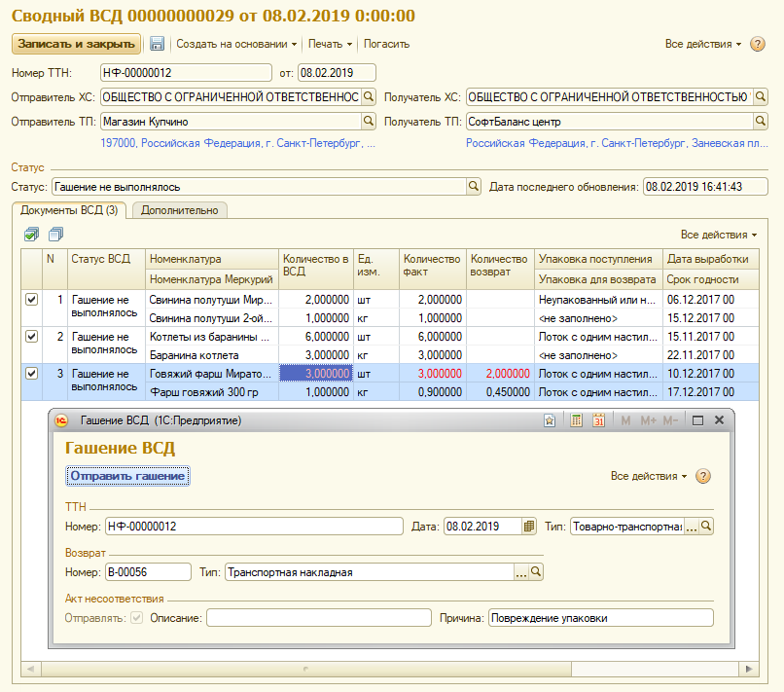Click the Статус ВСД column header
This screenshot has height=692, width=784.
tap(106, 270)
